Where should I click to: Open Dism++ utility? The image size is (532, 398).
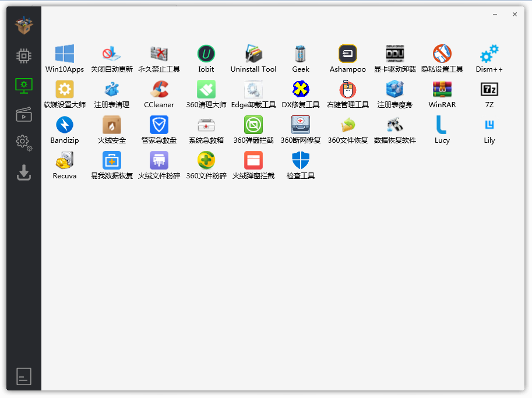click(x=489, y=55)
